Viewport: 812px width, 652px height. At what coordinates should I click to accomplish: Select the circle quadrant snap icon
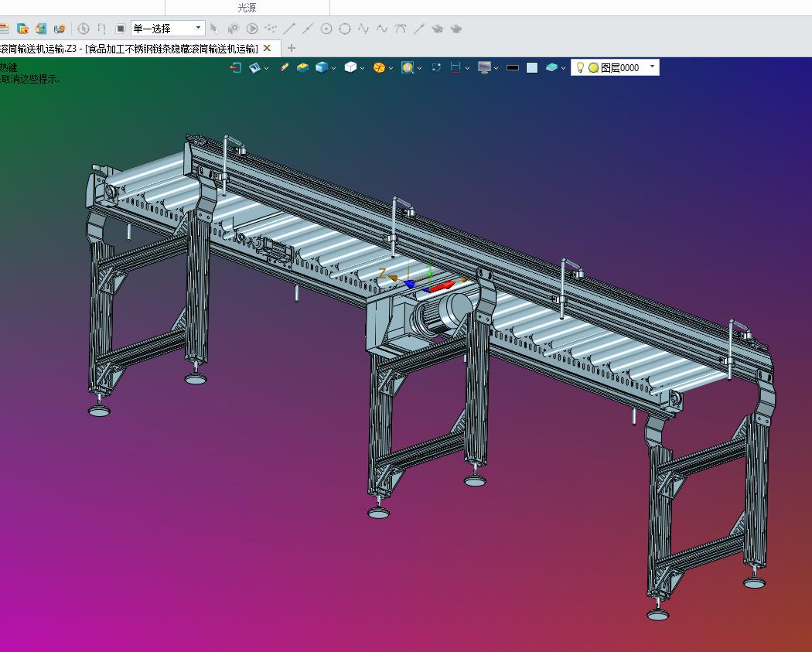(x=345, y=29)
